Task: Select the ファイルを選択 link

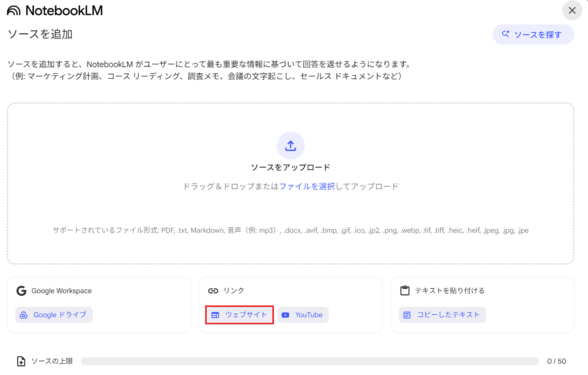Action: coord(307,186)
